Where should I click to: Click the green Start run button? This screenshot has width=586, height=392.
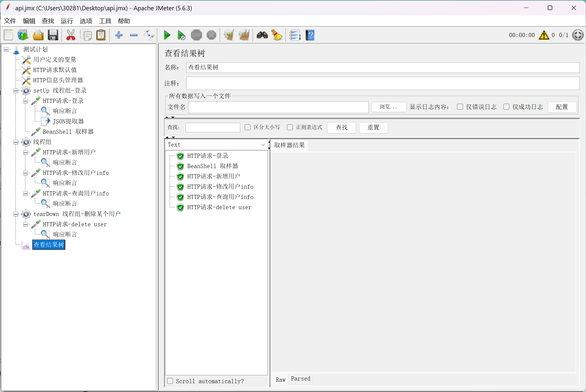coord(167,35)
